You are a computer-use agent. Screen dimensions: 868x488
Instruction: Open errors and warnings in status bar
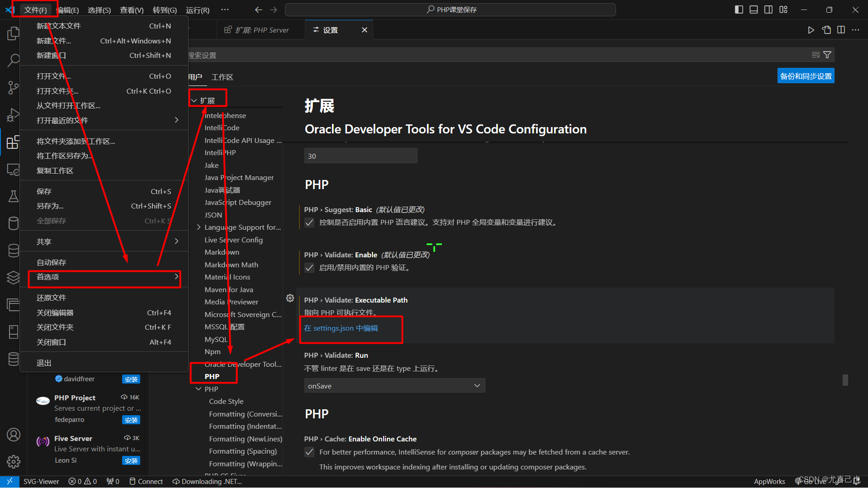[x=82, y=482]
